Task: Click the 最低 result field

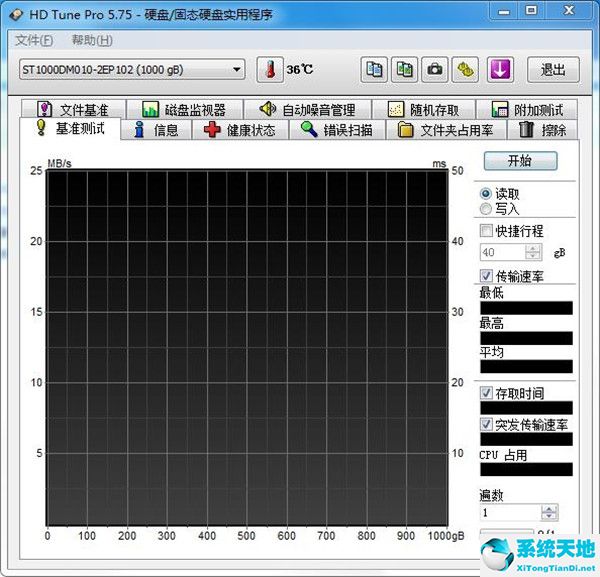Action: coord(527,308)
